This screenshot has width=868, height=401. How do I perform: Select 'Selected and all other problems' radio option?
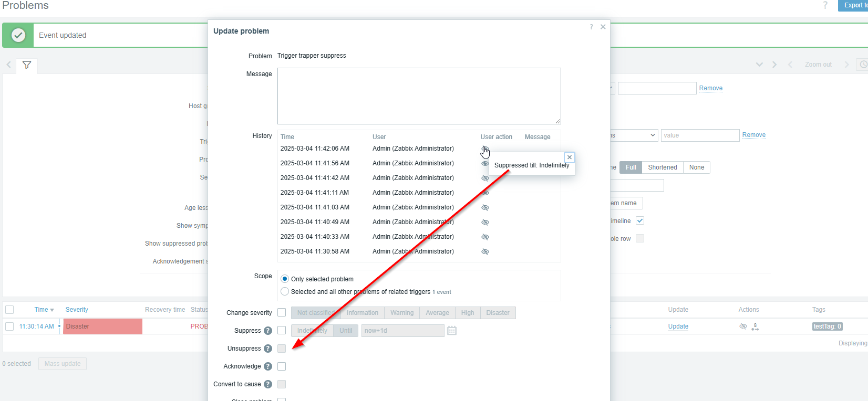click(x=285, y=292)
